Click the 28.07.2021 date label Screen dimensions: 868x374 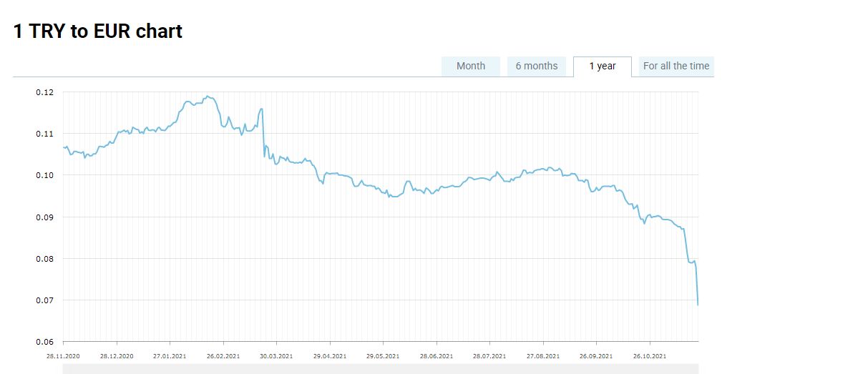click(489, 355)
